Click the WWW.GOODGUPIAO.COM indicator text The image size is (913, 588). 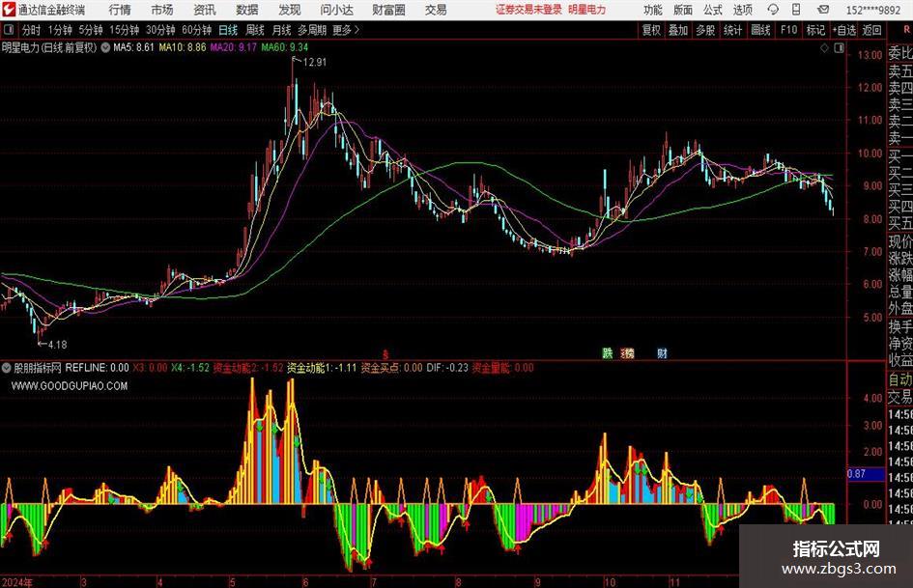pos(70,386)
